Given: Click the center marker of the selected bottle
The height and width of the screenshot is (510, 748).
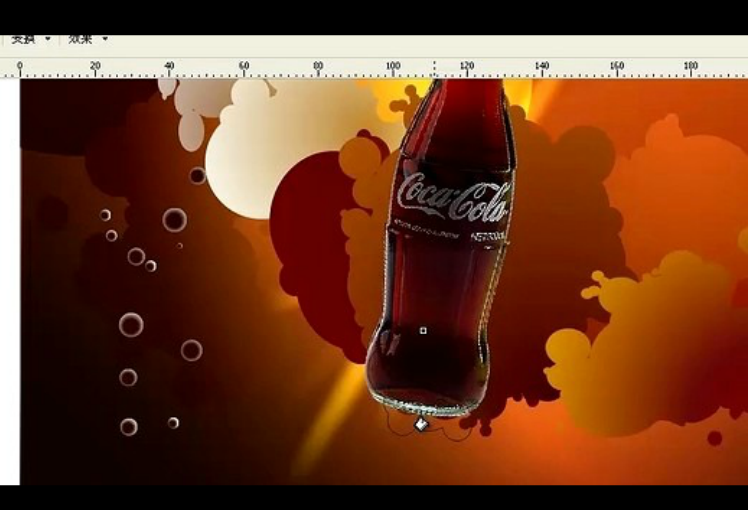Looking at the screenshot, I should pos(423,330).
